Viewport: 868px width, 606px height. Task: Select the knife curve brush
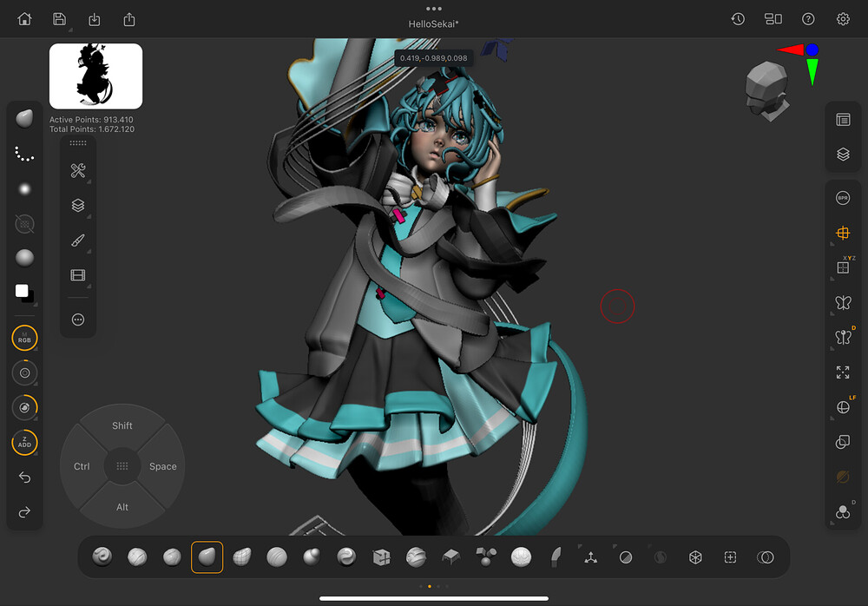click(556, 557)
